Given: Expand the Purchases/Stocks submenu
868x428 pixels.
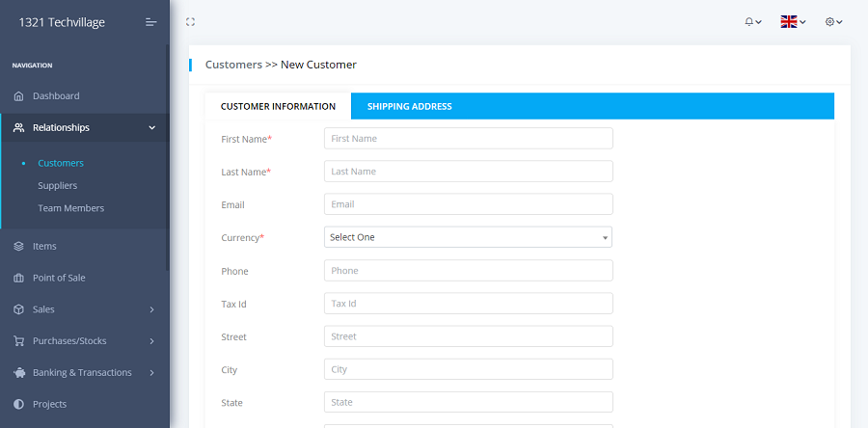Looking at the screenshot, I should click(x=151, y=341).
